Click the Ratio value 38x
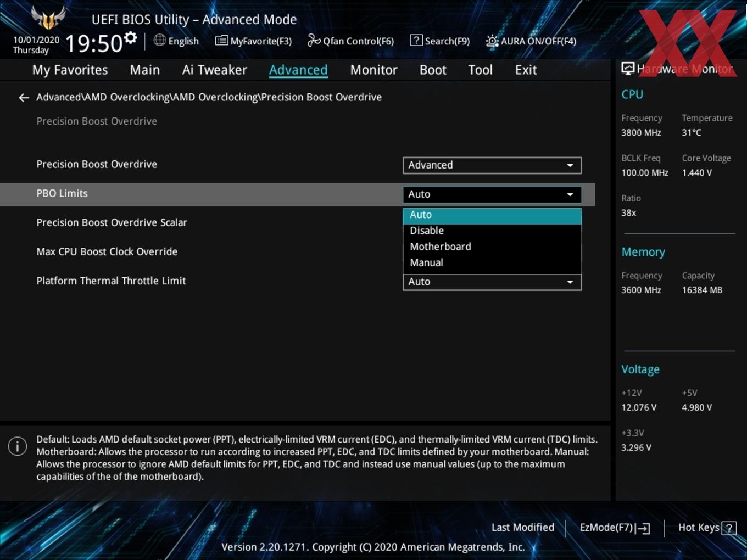The height and width of the screenshot is (560, 747). pos(629,212)
